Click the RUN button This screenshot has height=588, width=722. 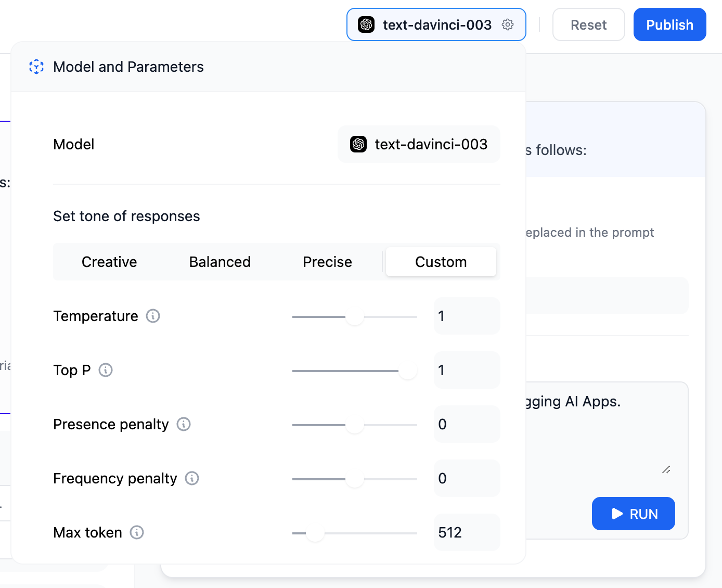634,514
